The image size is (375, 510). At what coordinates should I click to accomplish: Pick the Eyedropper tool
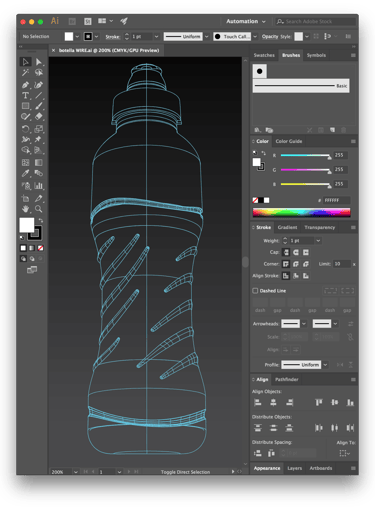(x=25, y=173)
